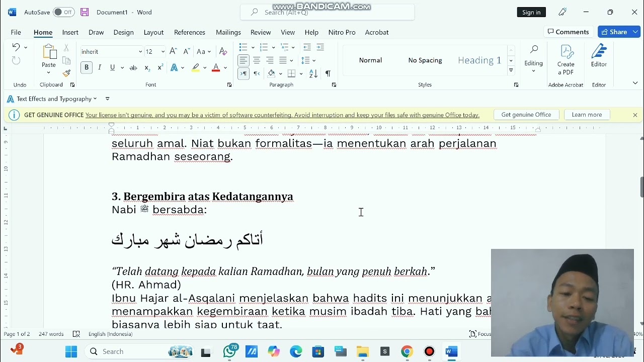Open Font dialog launcher
Image resolution: width=644 pixels, height=362 pixels.
[229, 85]
